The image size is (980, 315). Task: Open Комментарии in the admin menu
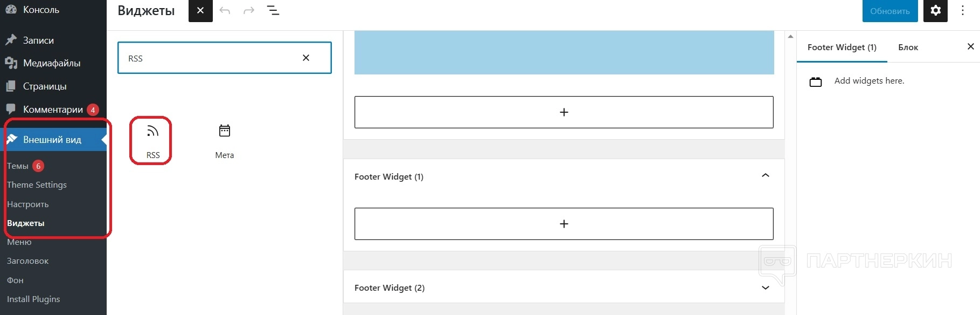coord(53,109)
